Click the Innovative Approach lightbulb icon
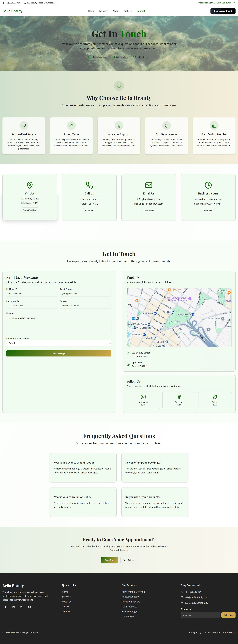Screen dimensions: 238x644 [119, 126]
